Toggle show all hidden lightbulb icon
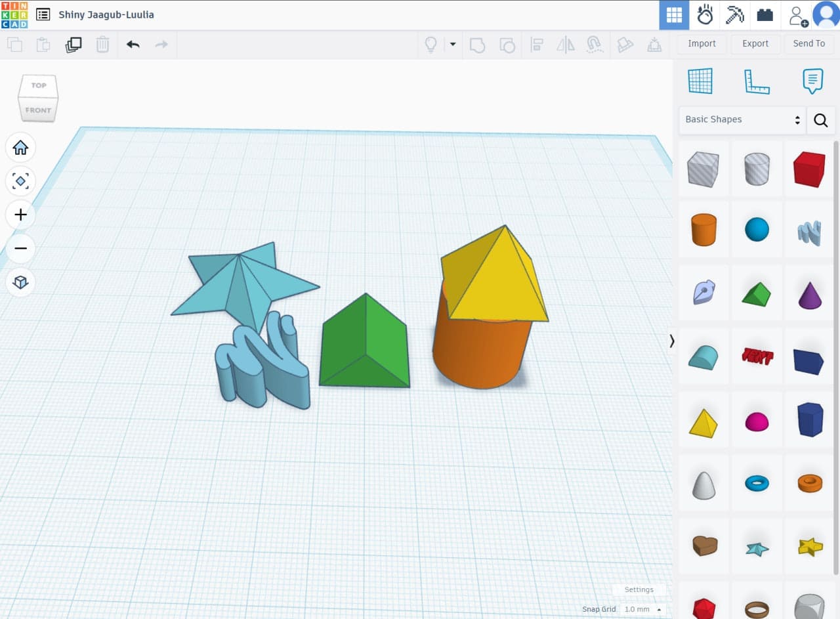The image size is (840, 619). (431, 45)
